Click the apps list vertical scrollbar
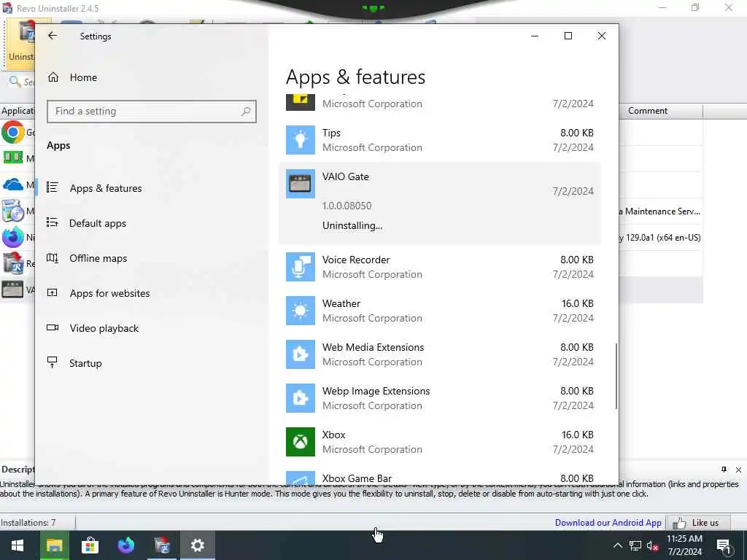Image resolution: width=747 pixels, height=560 pixels. (x=616, y=376)
